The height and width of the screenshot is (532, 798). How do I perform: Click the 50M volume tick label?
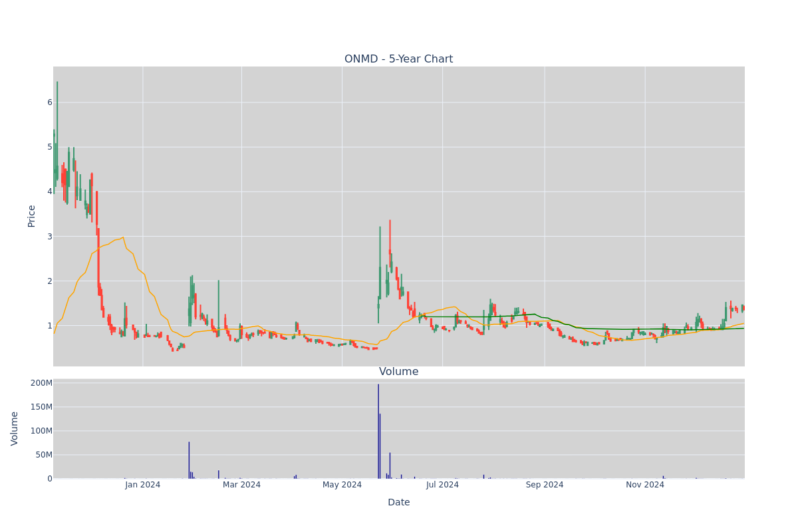44,455
